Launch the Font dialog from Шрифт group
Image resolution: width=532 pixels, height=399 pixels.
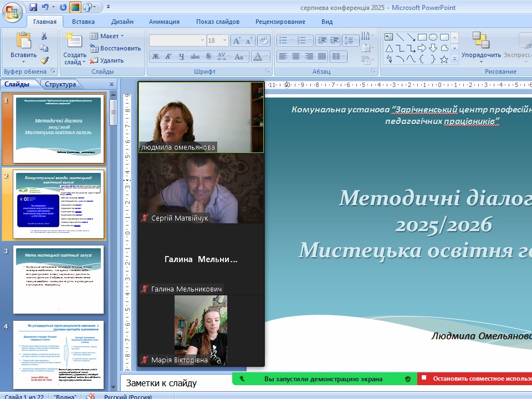pos(267,71)
